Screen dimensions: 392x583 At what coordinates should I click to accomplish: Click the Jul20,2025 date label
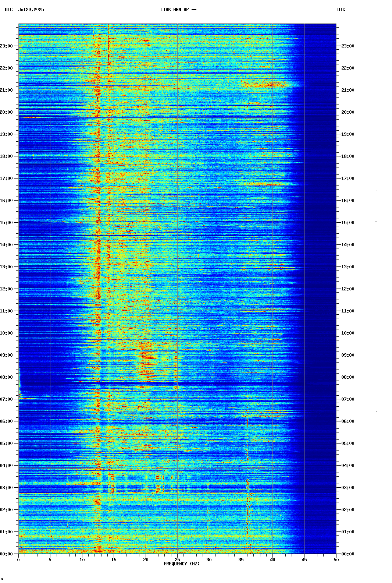point(31,10)
